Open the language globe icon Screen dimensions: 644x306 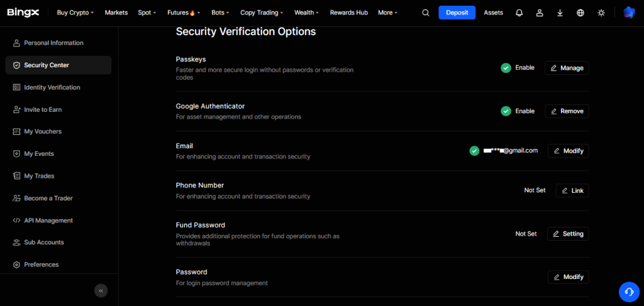(580, 13)
